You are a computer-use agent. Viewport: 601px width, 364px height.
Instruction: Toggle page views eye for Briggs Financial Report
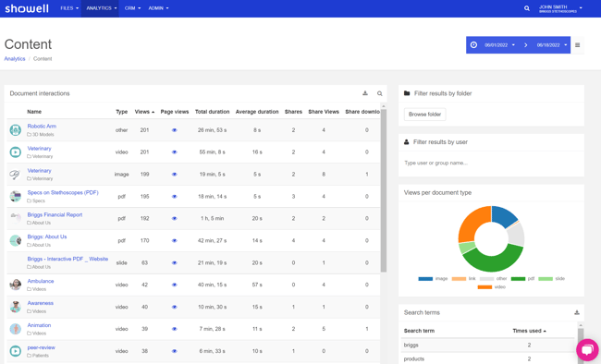pyautogui.click(x=175, y=218)
